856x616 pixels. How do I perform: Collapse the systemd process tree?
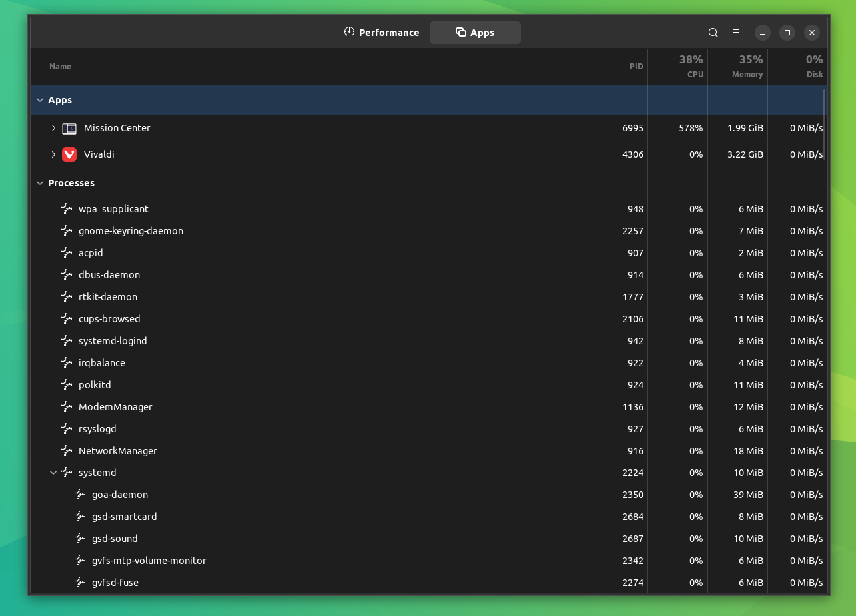point(53,472)
